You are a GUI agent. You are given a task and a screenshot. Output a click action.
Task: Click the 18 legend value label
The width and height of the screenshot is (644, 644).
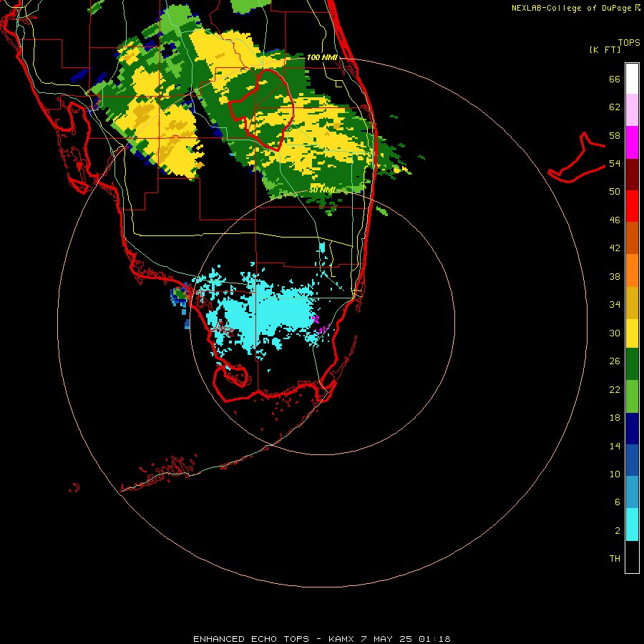[x=615, y=418]
